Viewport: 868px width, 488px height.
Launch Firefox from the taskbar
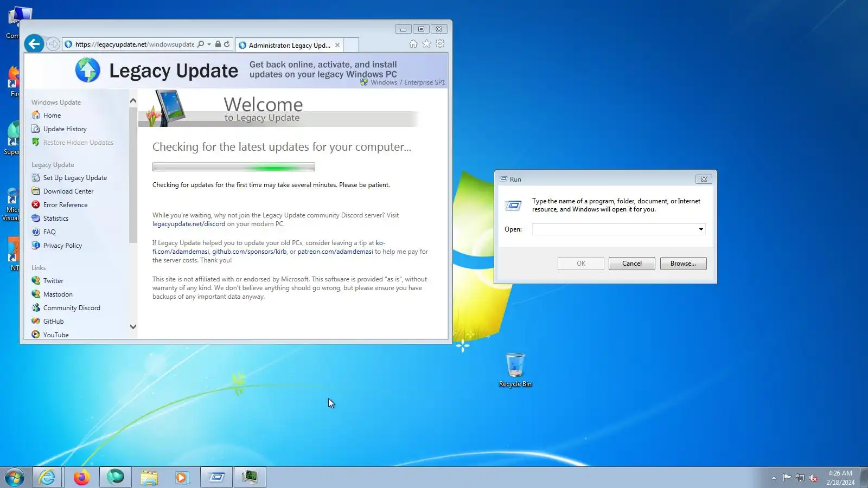tap(81, 478)
